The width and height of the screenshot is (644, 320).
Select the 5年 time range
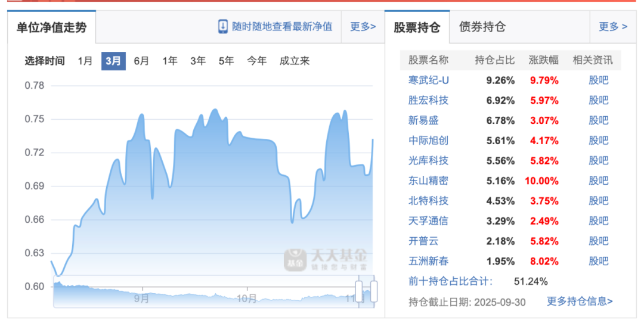click(x=226, y=61)
